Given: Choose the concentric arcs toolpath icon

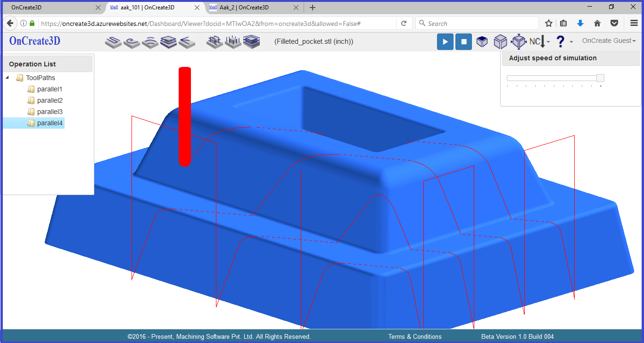Looking at the screenshot, I should [150, 42].
